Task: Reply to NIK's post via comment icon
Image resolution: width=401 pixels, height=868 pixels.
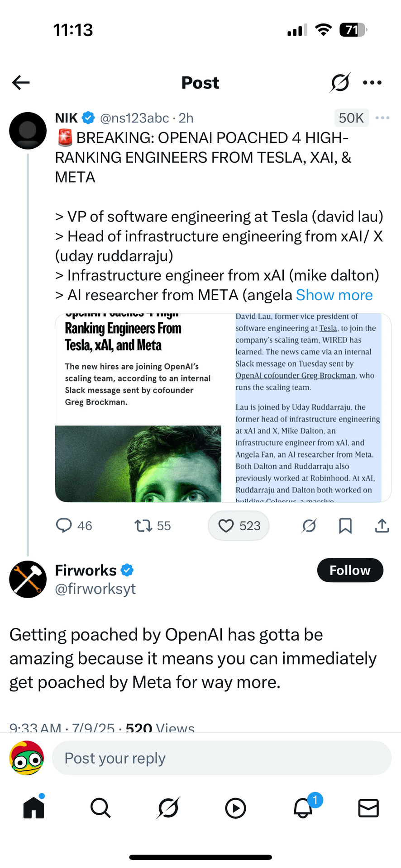Action: pyautogui.click(x=64, y=525)
